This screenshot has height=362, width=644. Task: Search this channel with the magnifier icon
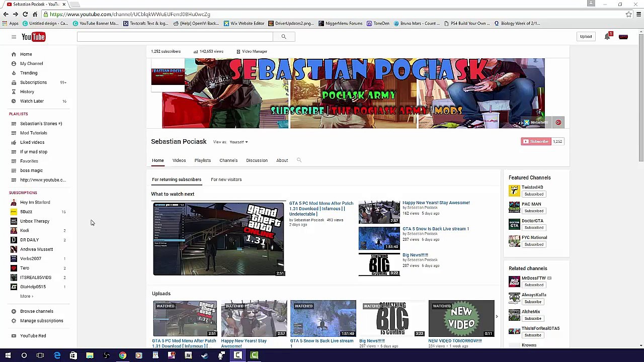coord(299,160)
